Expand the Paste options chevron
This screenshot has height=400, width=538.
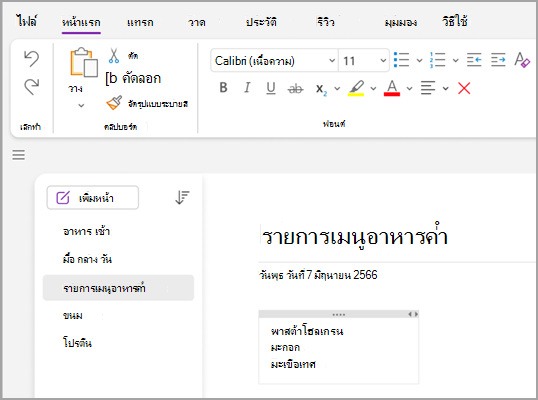(81, 105)
